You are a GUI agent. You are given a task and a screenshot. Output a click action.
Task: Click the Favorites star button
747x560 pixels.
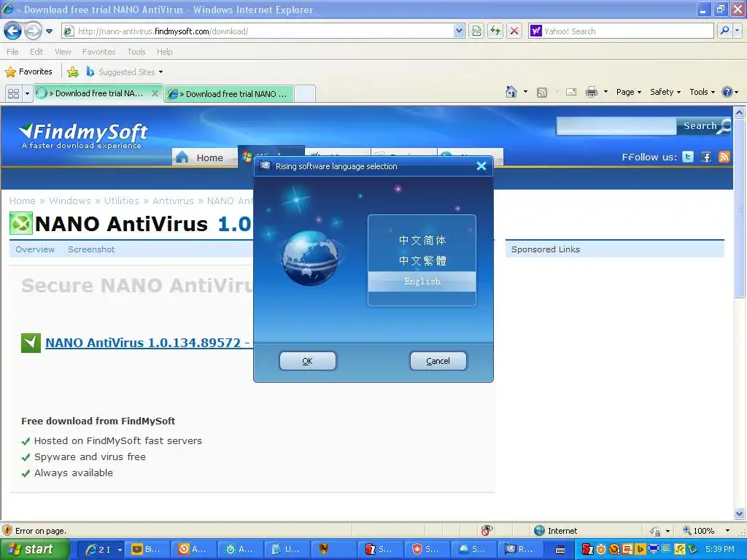pos(28,72)
